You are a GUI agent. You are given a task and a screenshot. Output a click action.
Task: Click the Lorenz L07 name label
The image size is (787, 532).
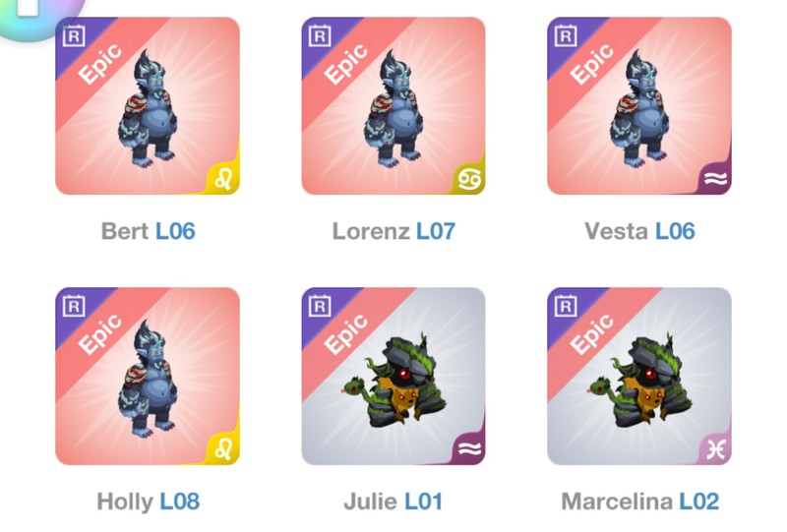point(394,231)
